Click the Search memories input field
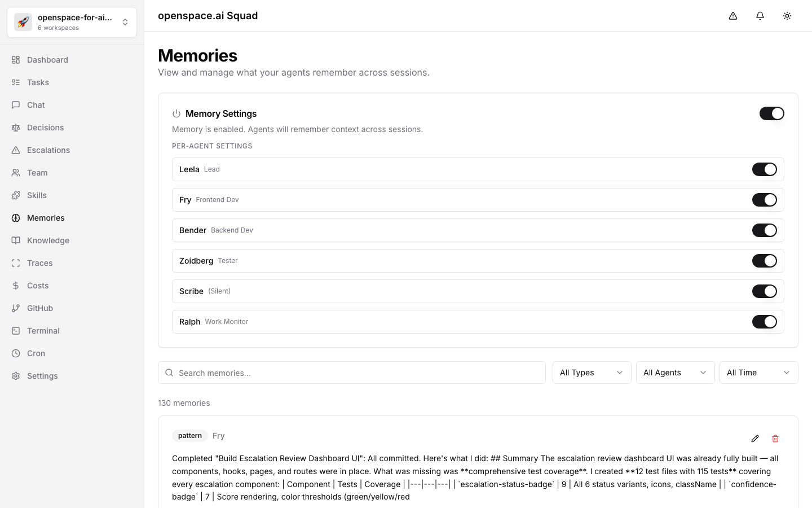Screen dimensions: 812x508 pos(352,373)
